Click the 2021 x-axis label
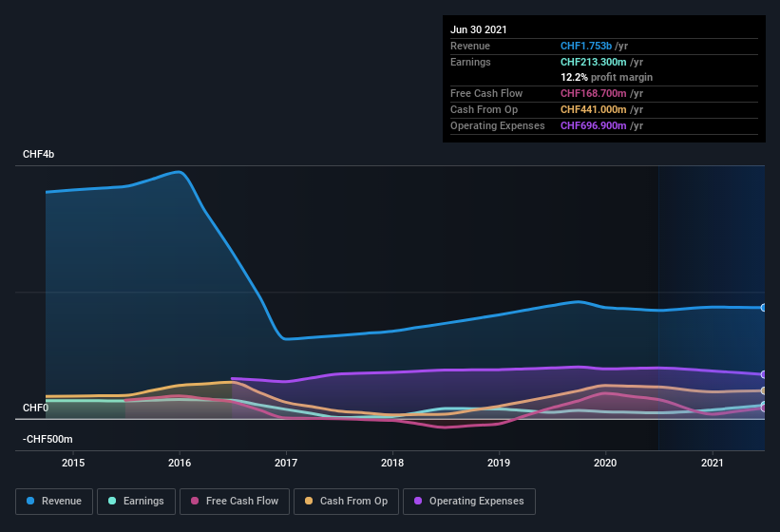The width and height of the screenshot is (780, 532). point(713,463)
